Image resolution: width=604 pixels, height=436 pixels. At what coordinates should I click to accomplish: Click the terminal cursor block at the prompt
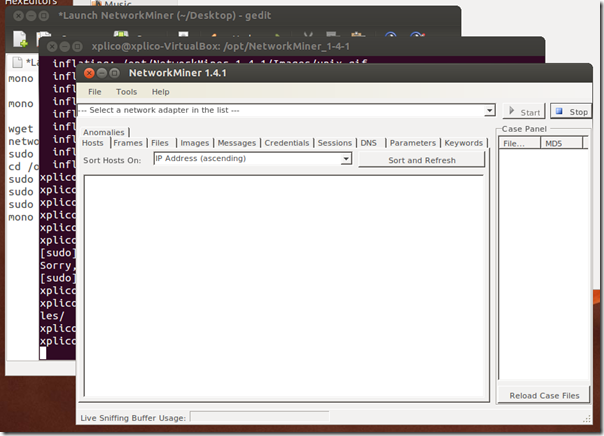[43, 353]
